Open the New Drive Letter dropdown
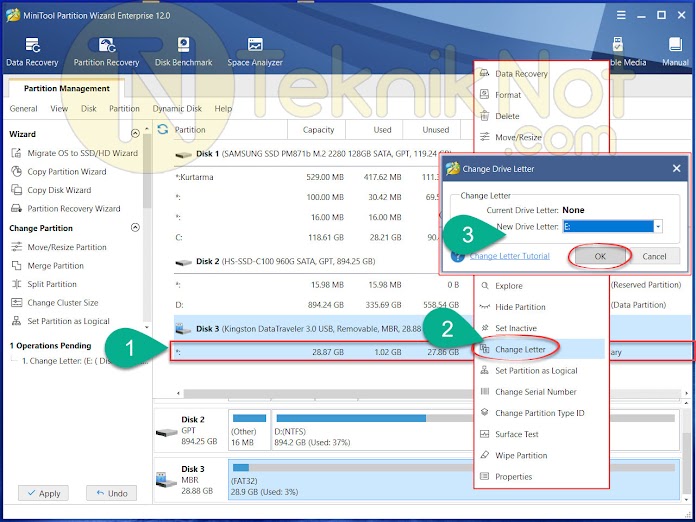Viewport: 696px width, 522px height. [658, 226]
